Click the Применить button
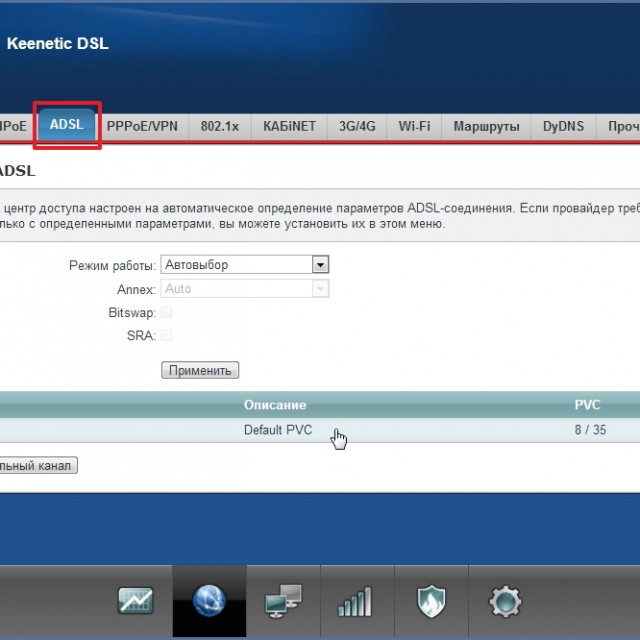Viewport: 640px width, 640px height. coord(200,370)
